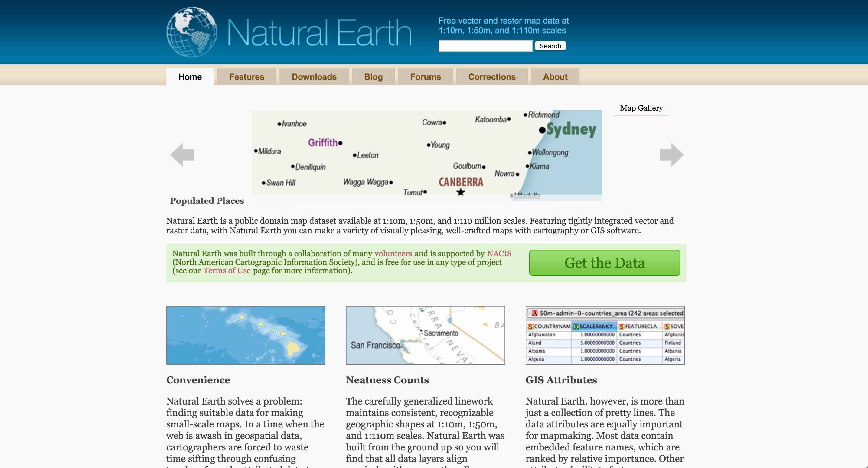Open the Hawaii islands Convenience thumbnail

tap(246, 335)
